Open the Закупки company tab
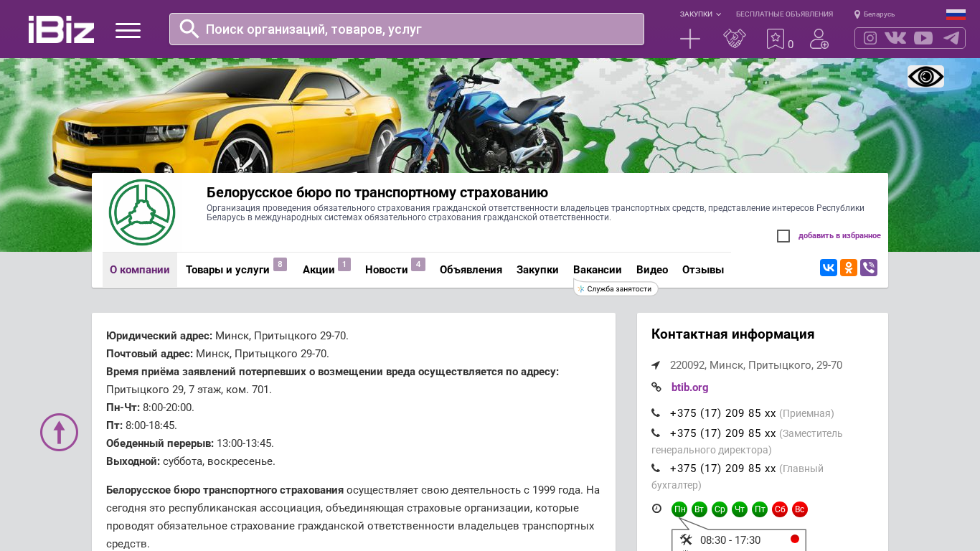Image resolution: width=980 pixels, height=551 pixels. [537, 270]
